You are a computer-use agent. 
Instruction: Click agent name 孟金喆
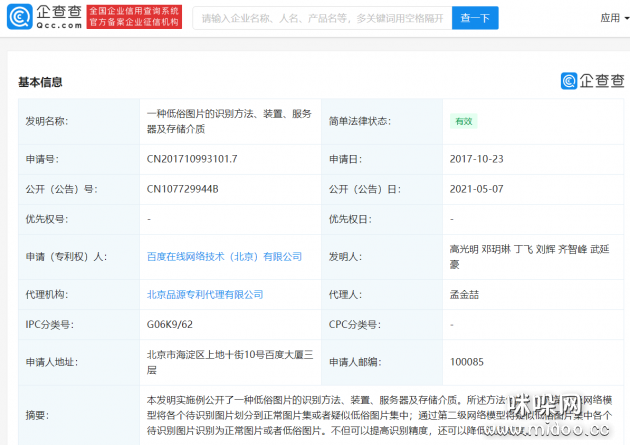464,294
